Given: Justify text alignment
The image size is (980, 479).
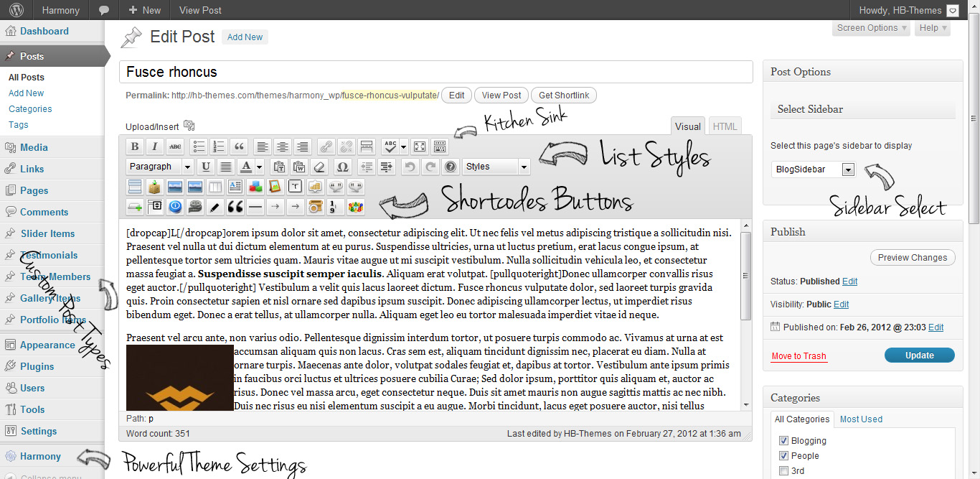Looking at the screenshot, I should point(226,167).
